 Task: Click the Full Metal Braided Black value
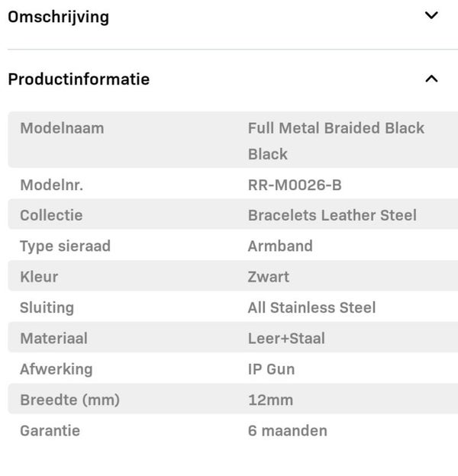point(336,128)
